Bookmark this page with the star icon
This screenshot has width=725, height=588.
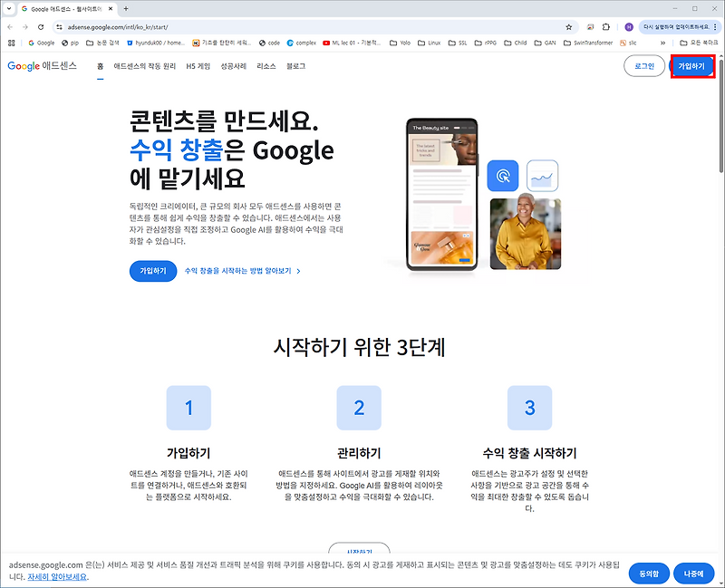pos(569,27)
